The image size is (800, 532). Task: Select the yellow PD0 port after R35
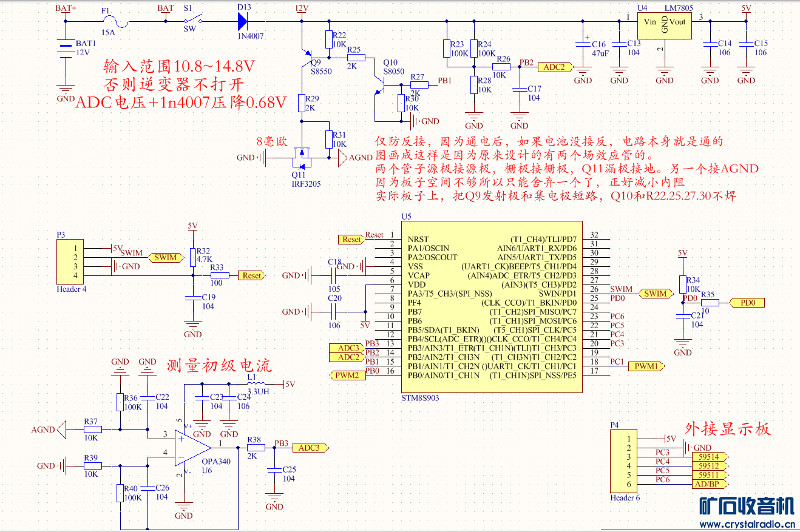pos(747,302)
